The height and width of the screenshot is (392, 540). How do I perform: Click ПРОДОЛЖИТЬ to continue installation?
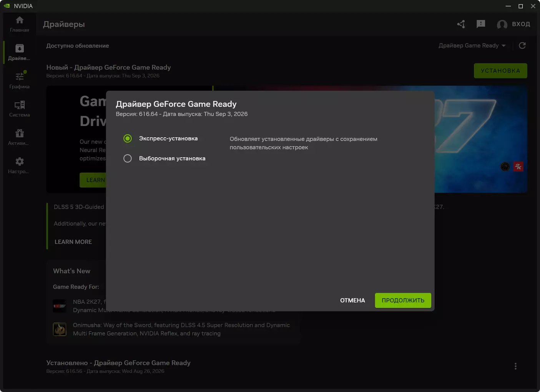coord(403,301)
